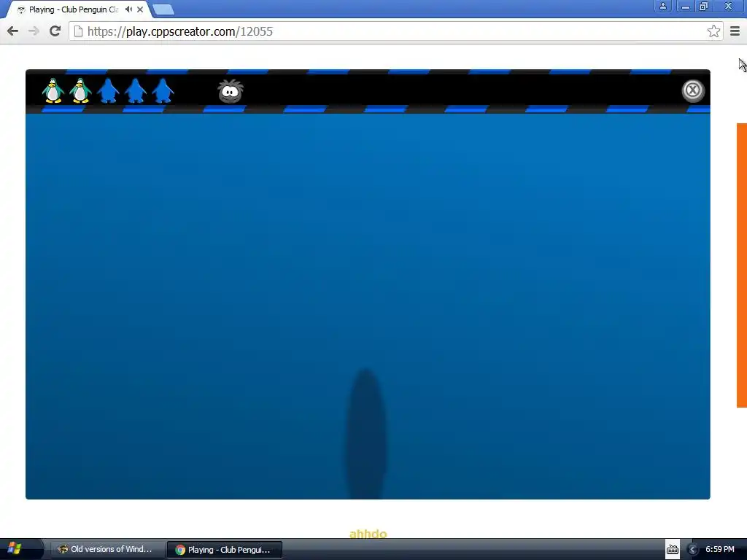This screenshot has height=560, width=747.
Task: Bookmark this page with the star icon
Action: [713, 31]
